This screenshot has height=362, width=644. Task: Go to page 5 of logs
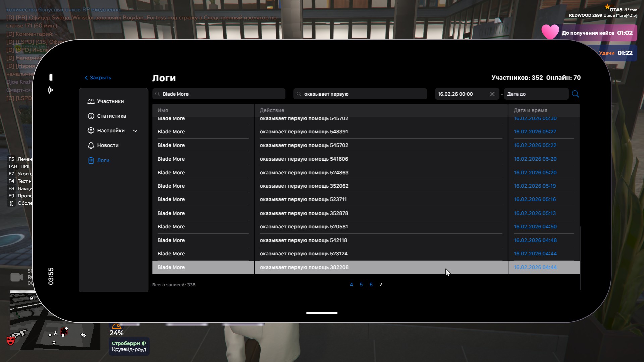(361, 285)
